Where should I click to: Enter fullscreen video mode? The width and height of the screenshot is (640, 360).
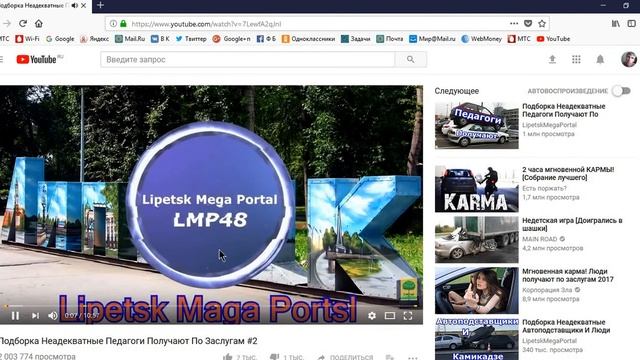pyautogui.click(x=408, y=316)
